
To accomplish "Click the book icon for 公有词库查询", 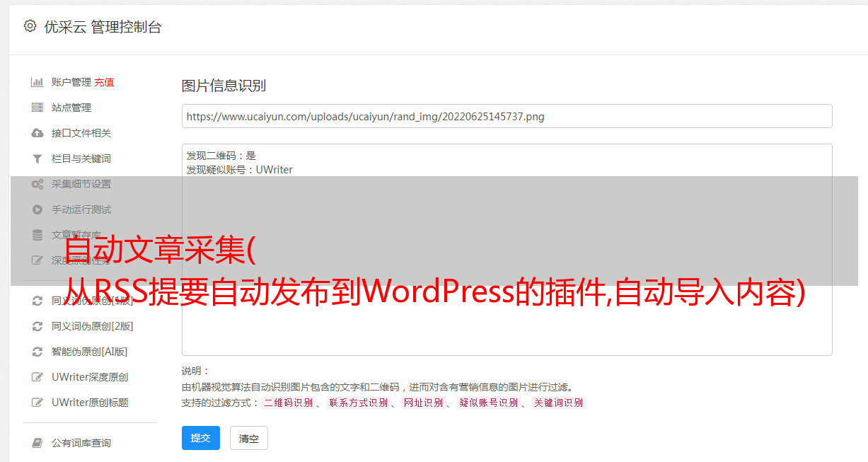I will click(x=37, y=443).
